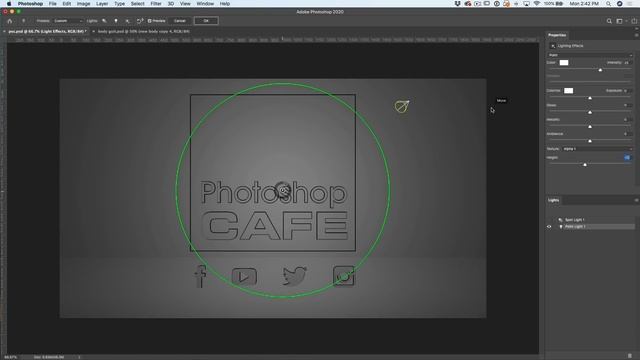Open the Properties panel menu icon

(x=636, y=35)
